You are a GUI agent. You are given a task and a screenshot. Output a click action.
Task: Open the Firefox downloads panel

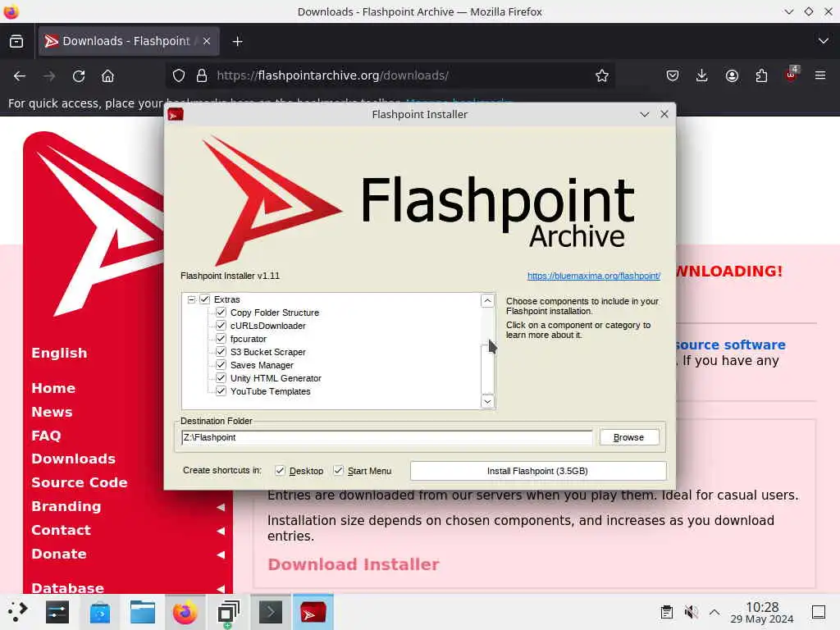(702, 75)
